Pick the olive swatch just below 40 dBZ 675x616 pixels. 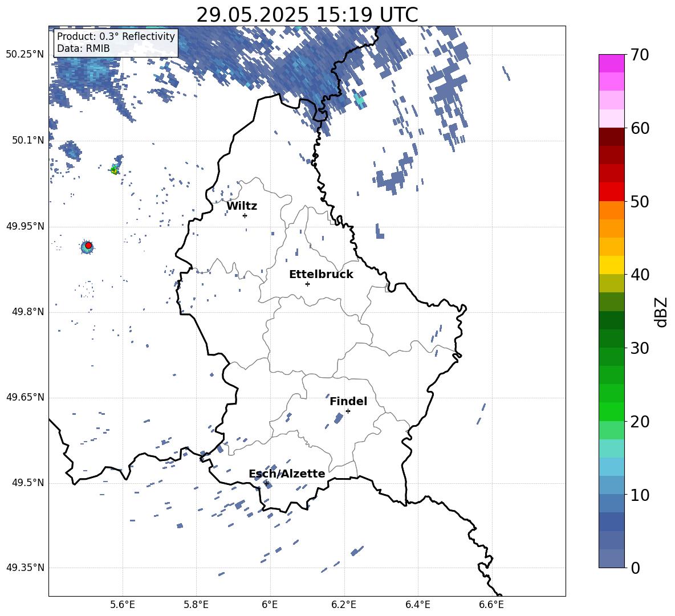coord(611,283)
